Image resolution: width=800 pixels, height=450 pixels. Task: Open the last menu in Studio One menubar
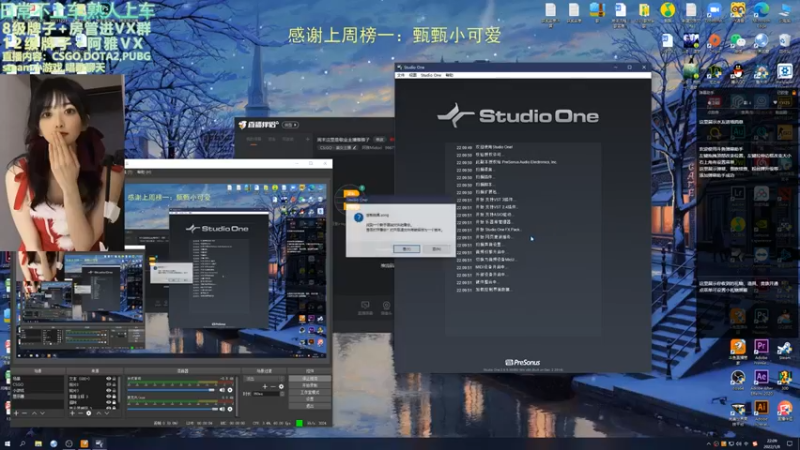click(x=449, y=75)
